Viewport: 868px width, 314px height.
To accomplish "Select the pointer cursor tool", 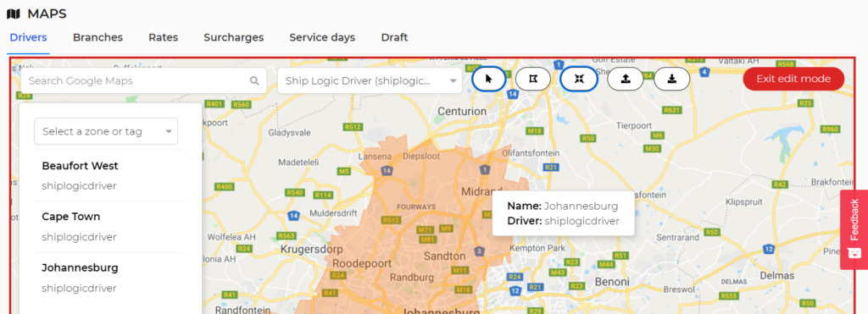I will (489, 79).
